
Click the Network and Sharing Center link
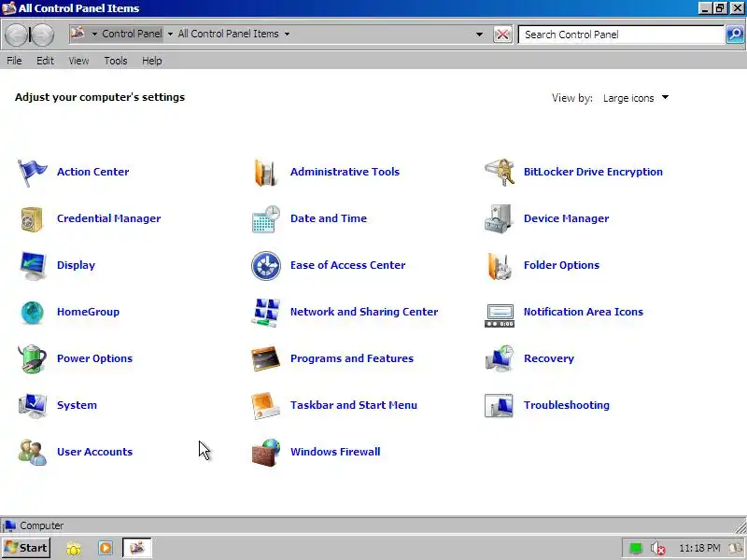(364, 312)
